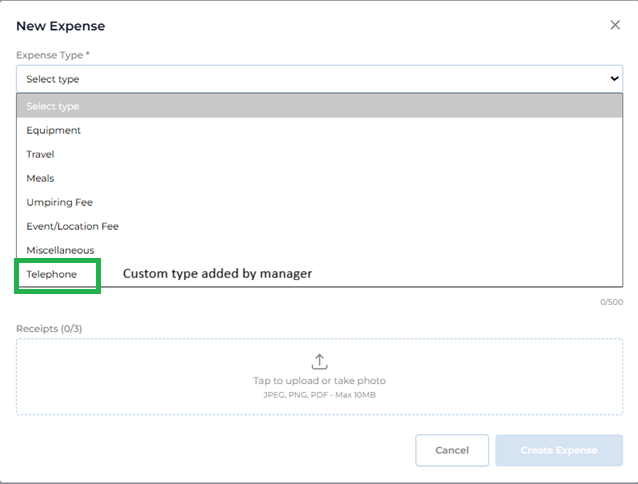
Task: Select Equipment expense type
Action: (319, 130)
